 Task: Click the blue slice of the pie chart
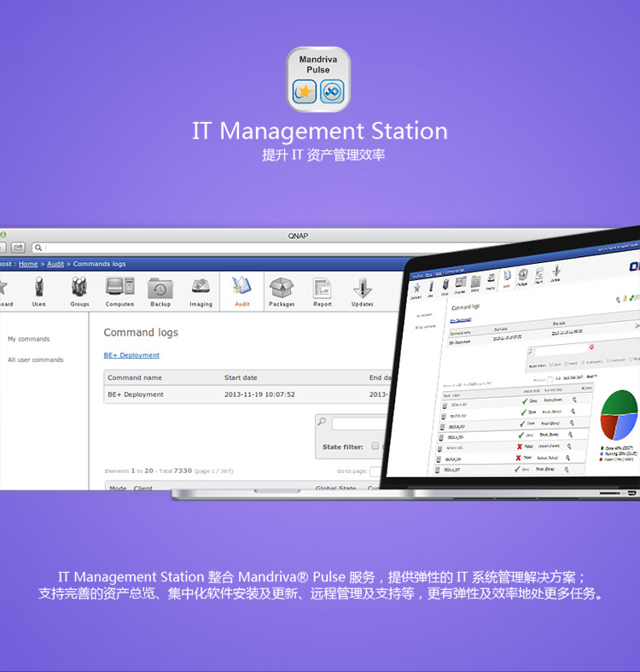point(627,425)
